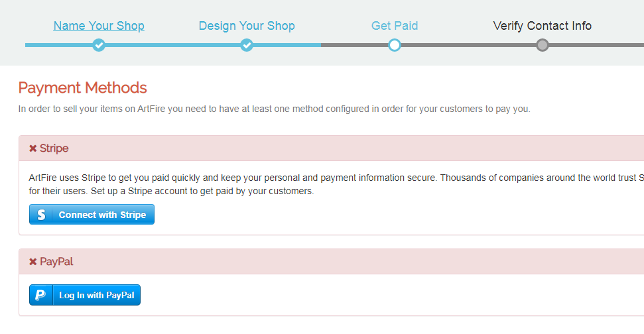
Task: Click the Payment Methods heading
Action: click(82, 87)
